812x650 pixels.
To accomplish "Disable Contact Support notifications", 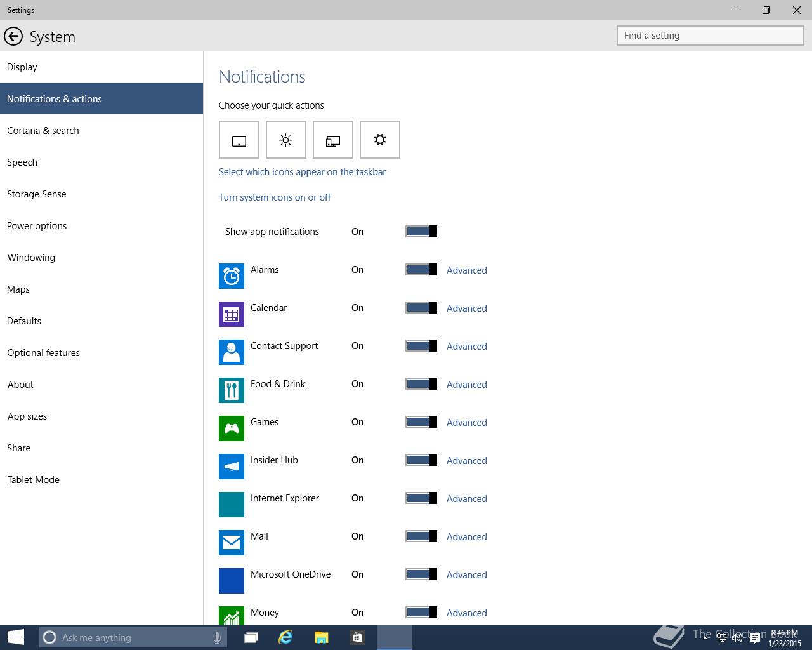I will pyautogui.click(x=421, y=346).
